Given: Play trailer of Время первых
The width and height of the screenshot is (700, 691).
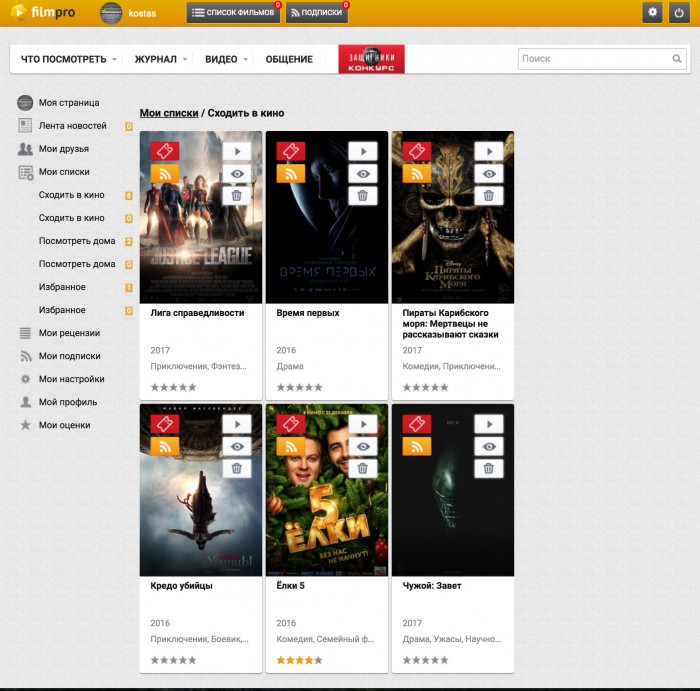Looking at the screenshot, I should pos(363,151).
